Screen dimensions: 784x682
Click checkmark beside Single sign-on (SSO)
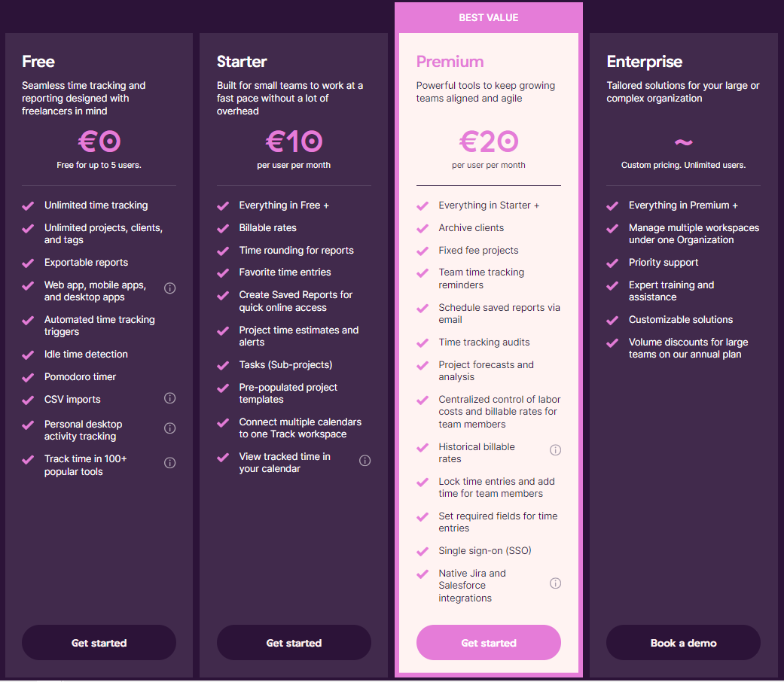coord(423,551)
